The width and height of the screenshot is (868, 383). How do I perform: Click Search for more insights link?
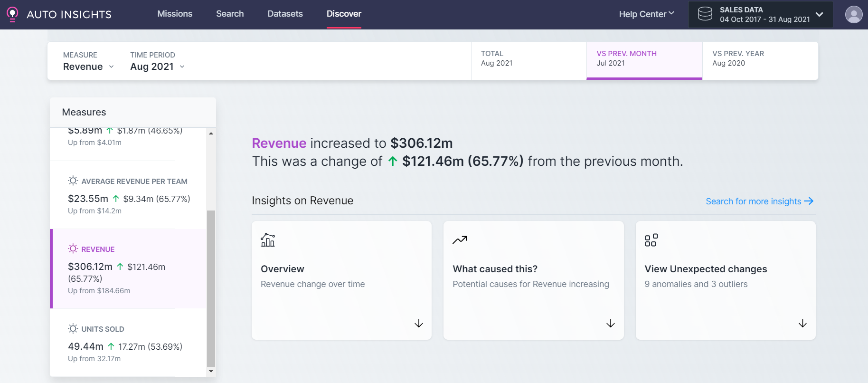759,201
